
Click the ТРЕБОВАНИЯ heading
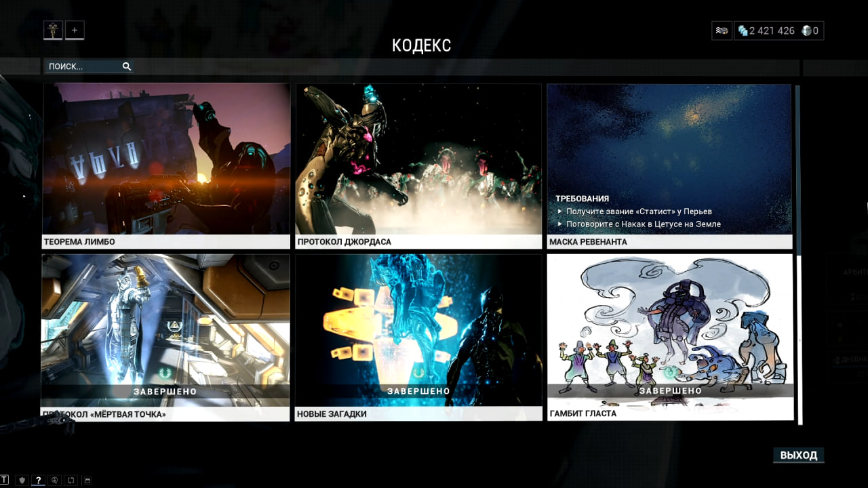pyautogui.click(x=582, y=199)
